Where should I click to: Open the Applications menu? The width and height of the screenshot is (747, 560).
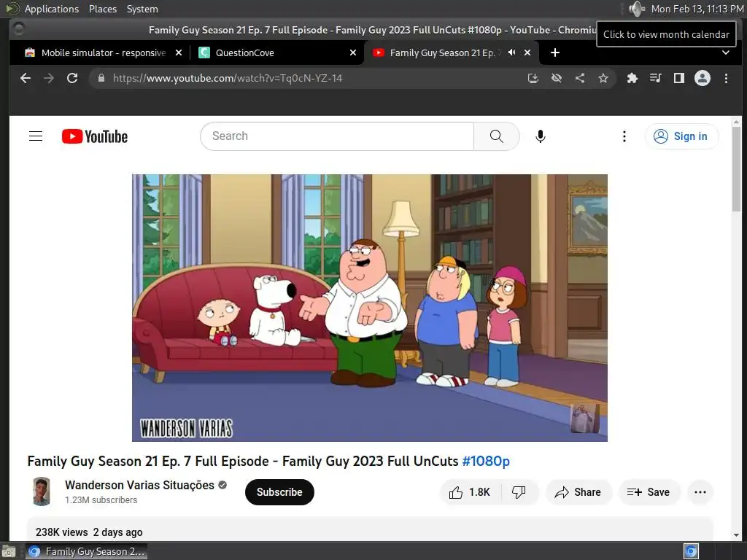(52, 9)
